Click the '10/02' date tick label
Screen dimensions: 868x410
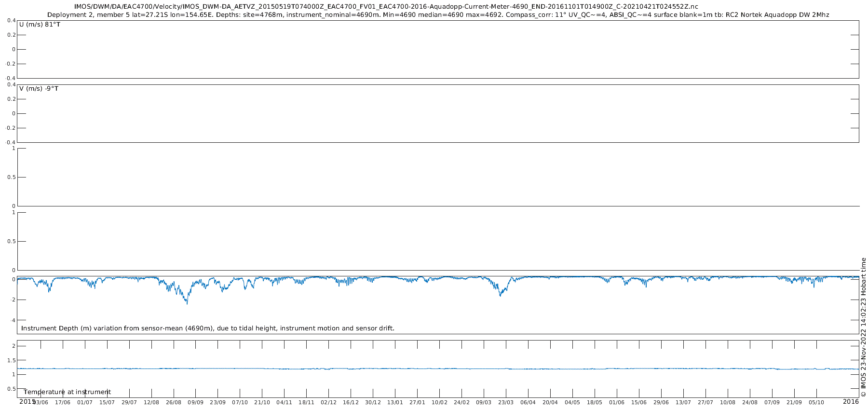click(440, 402)
